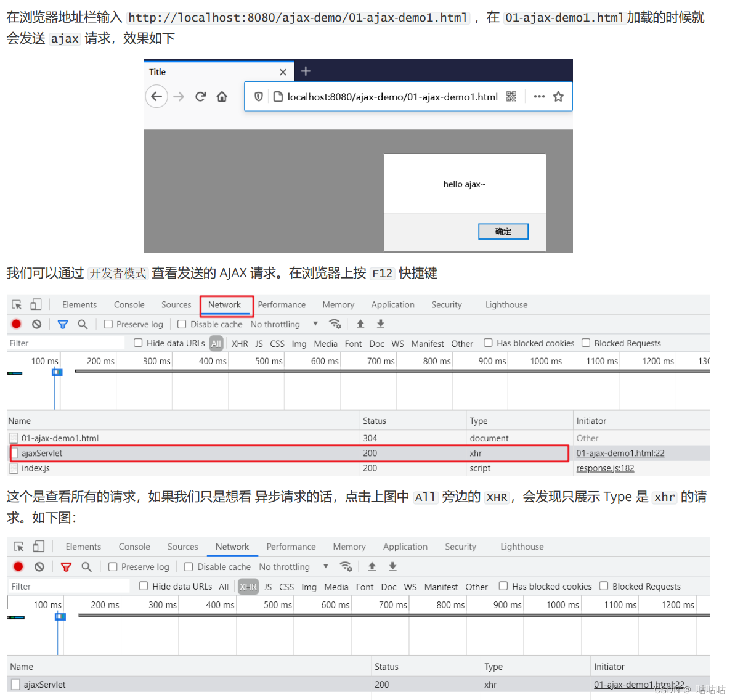735x700 pixels.
Task: Export HAR download arrow in upper panel
Action: pos(381,324)
